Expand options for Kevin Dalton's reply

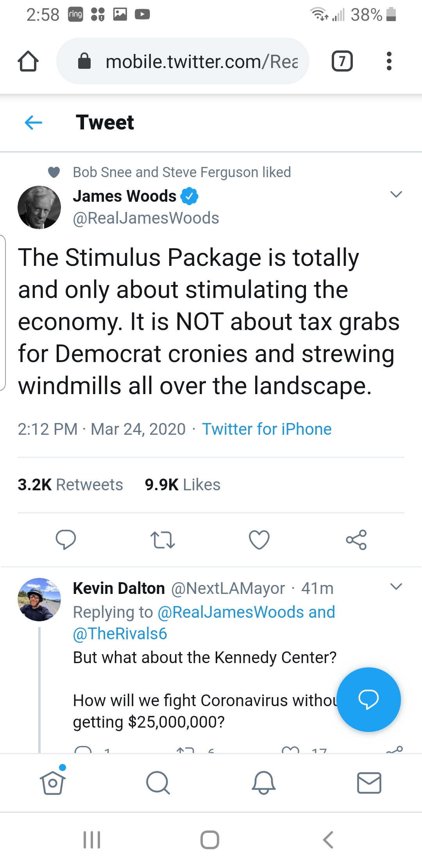click(x=396, y=586)
